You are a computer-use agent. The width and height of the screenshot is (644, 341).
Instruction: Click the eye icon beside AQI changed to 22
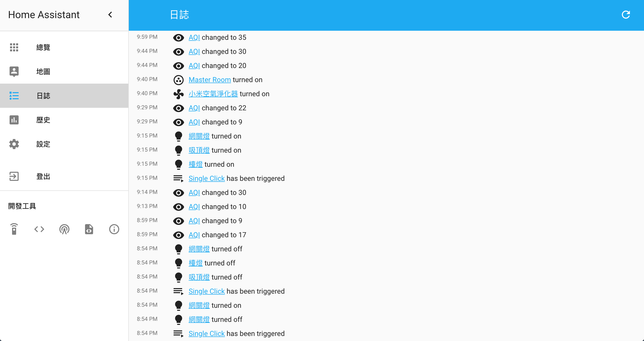click(x=179, y=108)
